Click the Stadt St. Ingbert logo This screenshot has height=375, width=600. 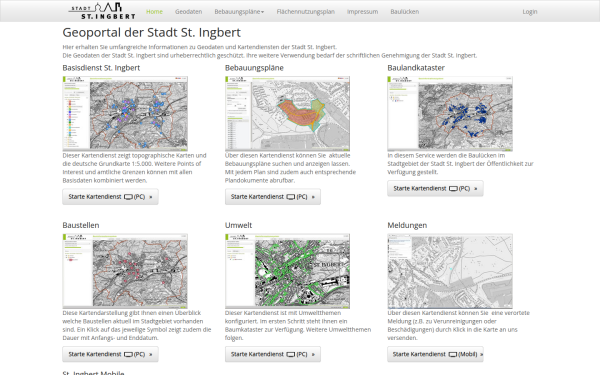pos(102,11)
